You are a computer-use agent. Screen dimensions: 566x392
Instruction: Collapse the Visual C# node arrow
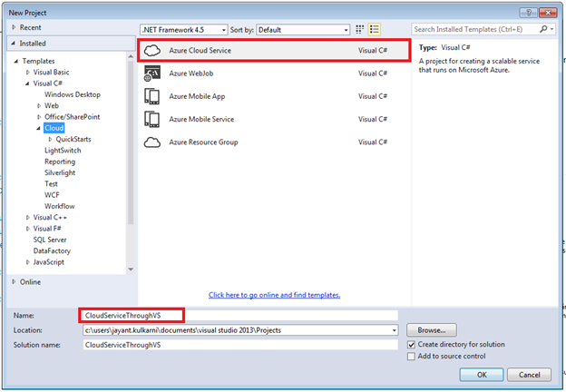point(27,83)
